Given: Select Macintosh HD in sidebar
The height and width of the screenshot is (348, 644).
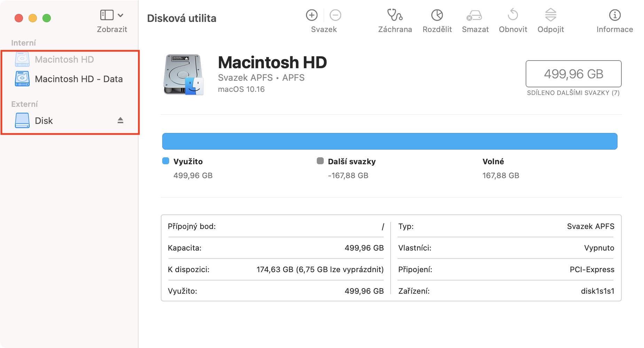Looking at the screenshot, I should click(x=64, y=60).
